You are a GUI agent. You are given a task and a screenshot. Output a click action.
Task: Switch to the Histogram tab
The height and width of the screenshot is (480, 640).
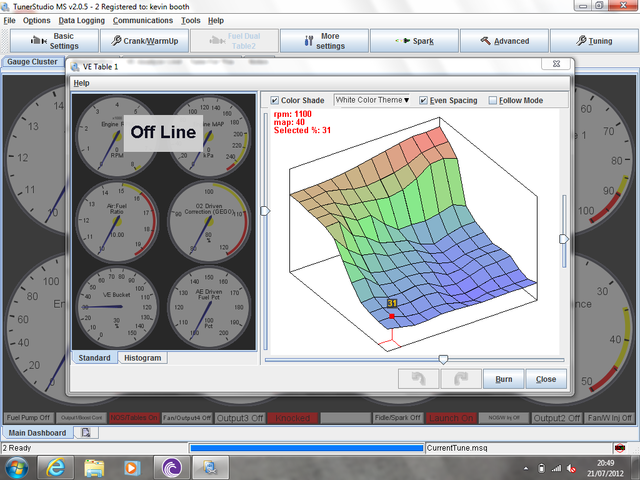tap(141, 357)
